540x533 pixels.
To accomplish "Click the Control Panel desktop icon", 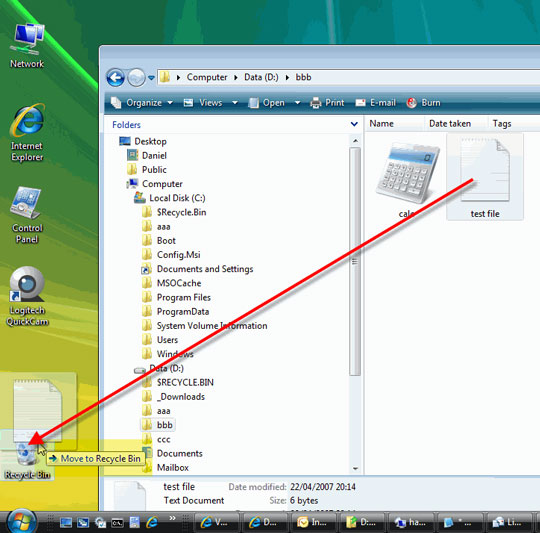I will click(x=27, y=215).
